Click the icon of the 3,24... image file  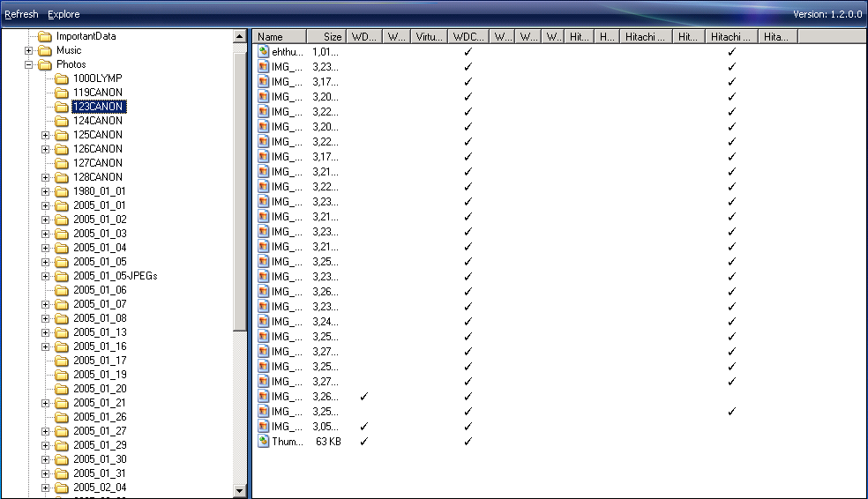pos(264,322)
